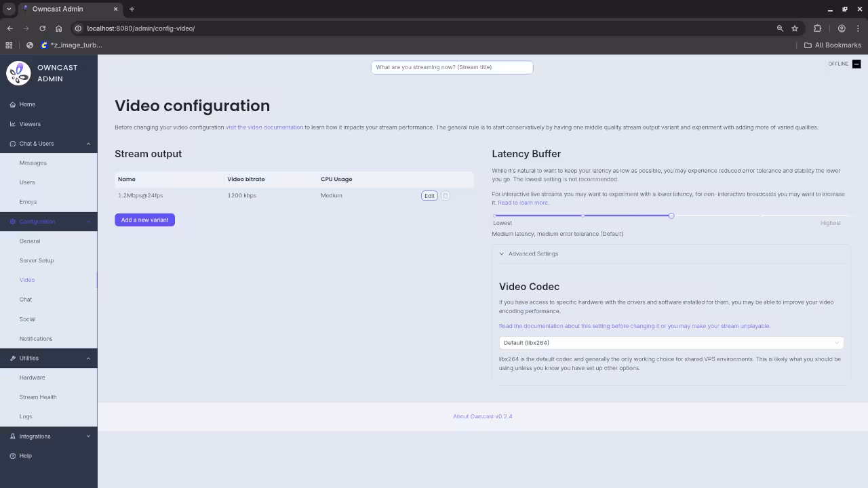Click the Chat & Users speech bubble icon
This screenshot has height=488, width=868.
pos(12,143)
